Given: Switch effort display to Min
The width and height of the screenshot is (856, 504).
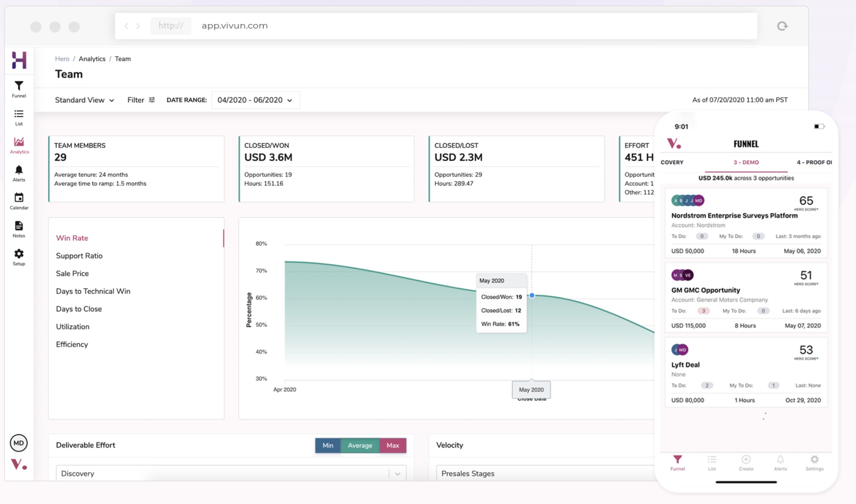Looking at the screenshot, I should pyautogui.click(x=328, y=445).
